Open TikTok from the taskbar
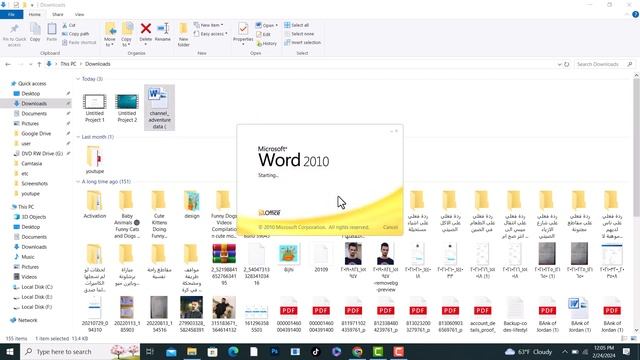The height and width of the screenshot is (360, 640). tap(316, 351)
